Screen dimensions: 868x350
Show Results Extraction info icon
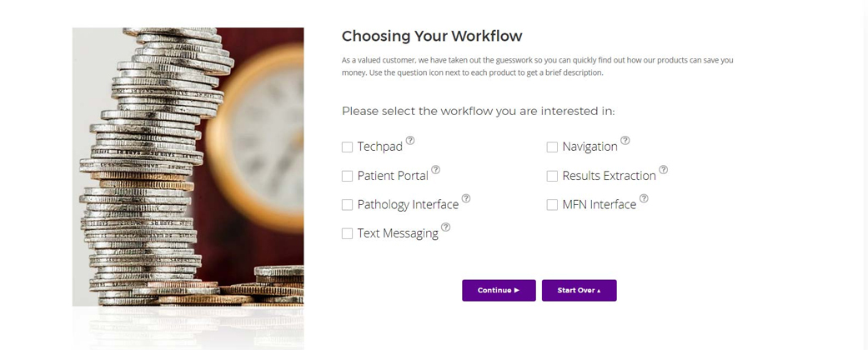pos(664,170)
